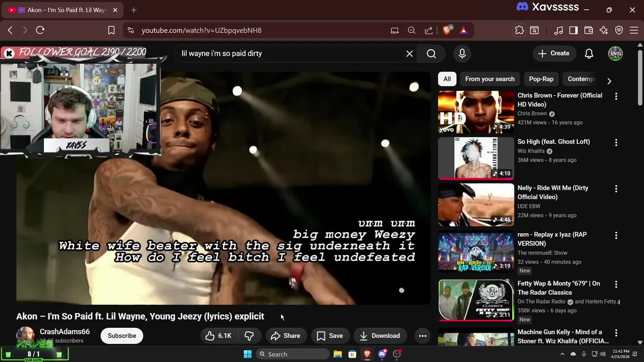This screenshot has width=644, height=362.
Task: Reload the current page
Action: coord(40,30)
